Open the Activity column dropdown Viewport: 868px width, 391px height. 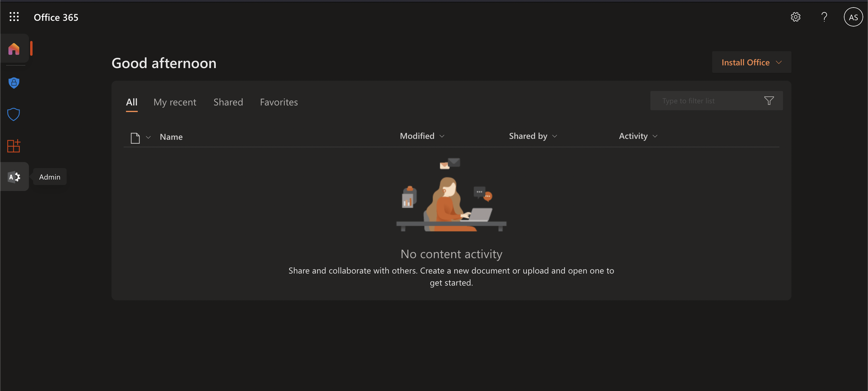(638, 136)
